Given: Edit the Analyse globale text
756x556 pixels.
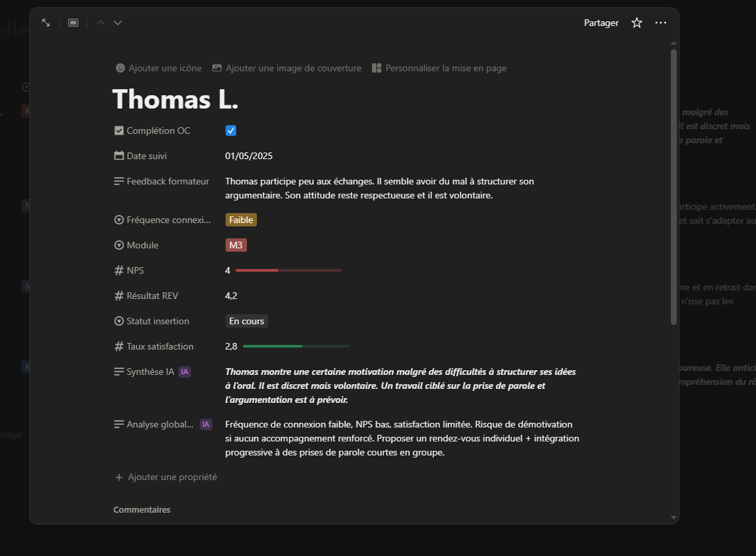Looking at the screenshot, I should point(402,438).
